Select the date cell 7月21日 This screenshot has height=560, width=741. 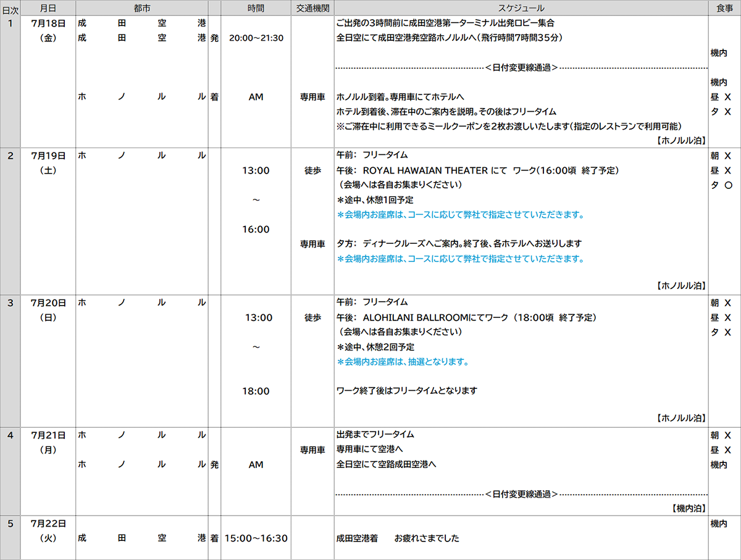point(48,435)
